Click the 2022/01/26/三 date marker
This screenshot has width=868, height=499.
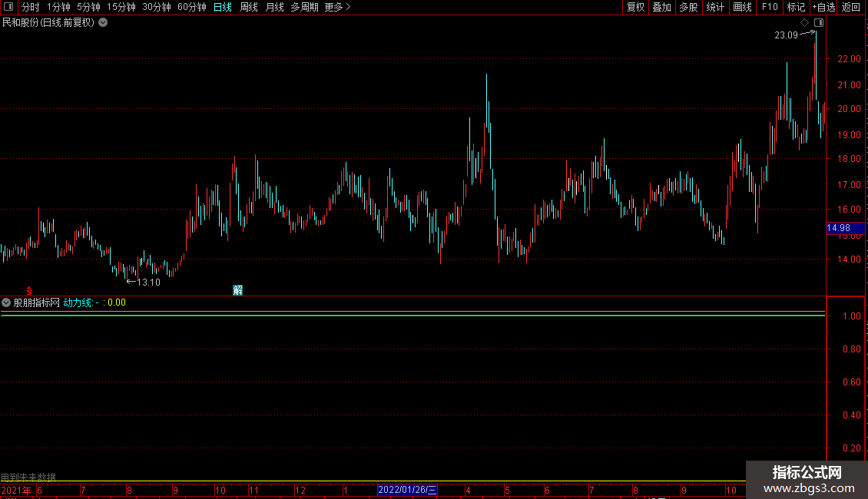coord(407,490)
